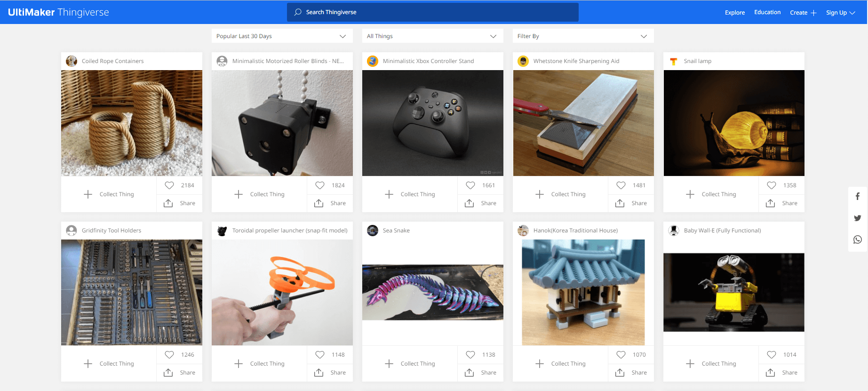Share the Hanok Korea Traditional House

(631, 373)
